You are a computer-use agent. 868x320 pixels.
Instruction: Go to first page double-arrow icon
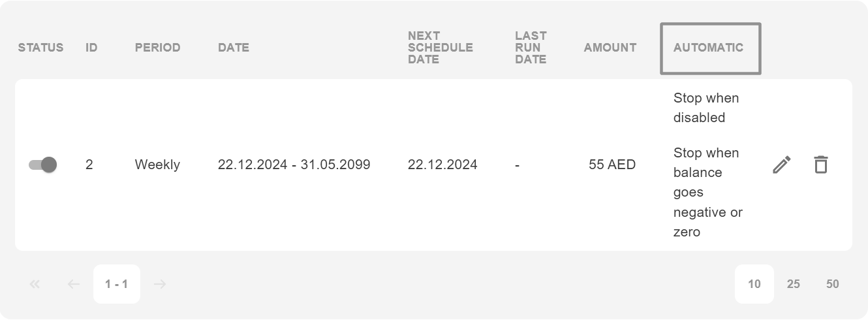35,284
